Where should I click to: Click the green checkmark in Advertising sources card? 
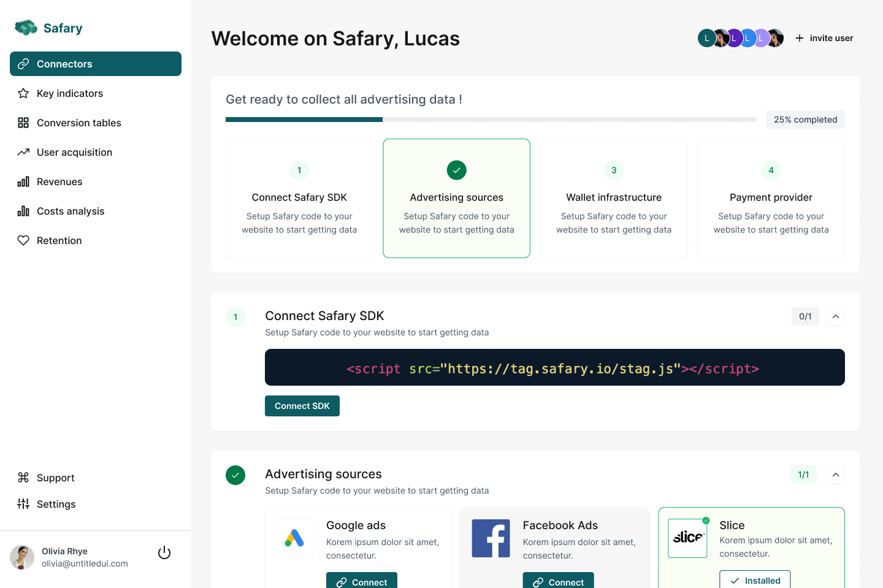[457, 170]
